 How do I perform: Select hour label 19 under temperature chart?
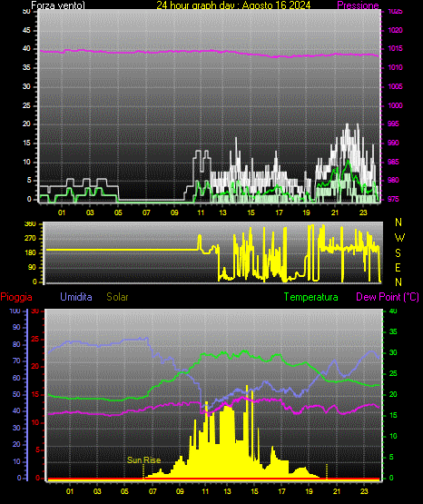pos(309,491)
